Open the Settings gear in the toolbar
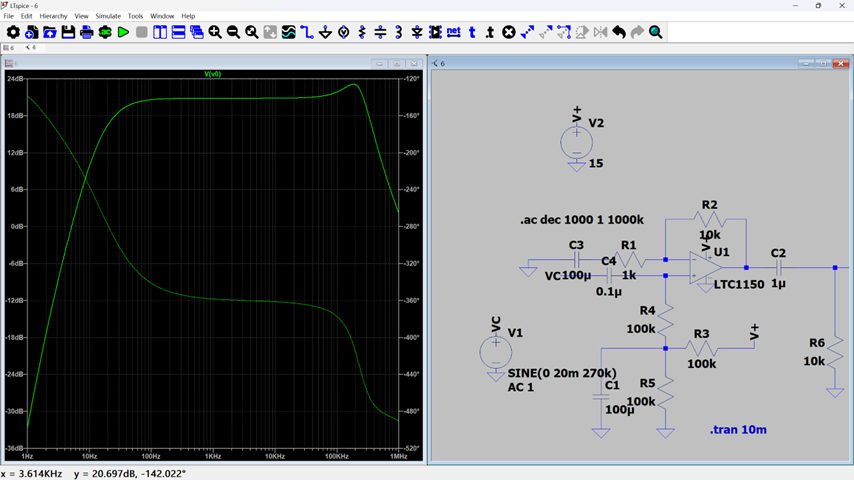 pyautogui.click(x=13, y=32)
